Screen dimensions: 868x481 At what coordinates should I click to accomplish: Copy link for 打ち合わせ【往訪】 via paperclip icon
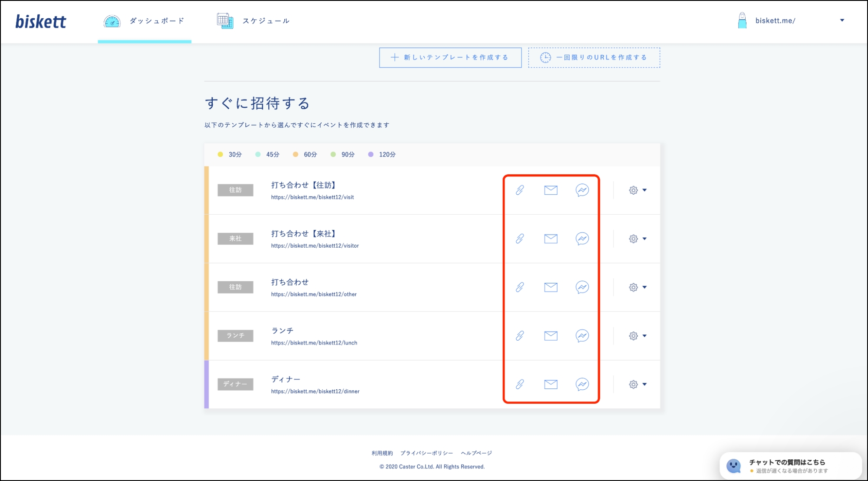click(520, 190)
